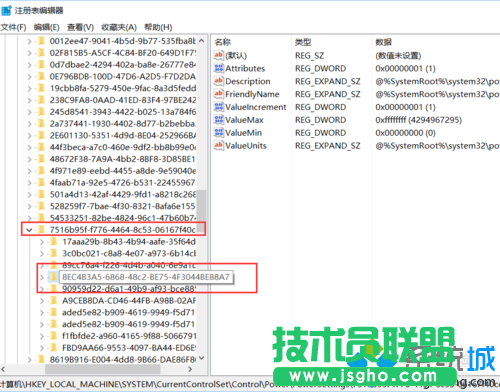Open the 查看(V) menu
Viewport: 500px width, 392px height.
pos(80,27)
